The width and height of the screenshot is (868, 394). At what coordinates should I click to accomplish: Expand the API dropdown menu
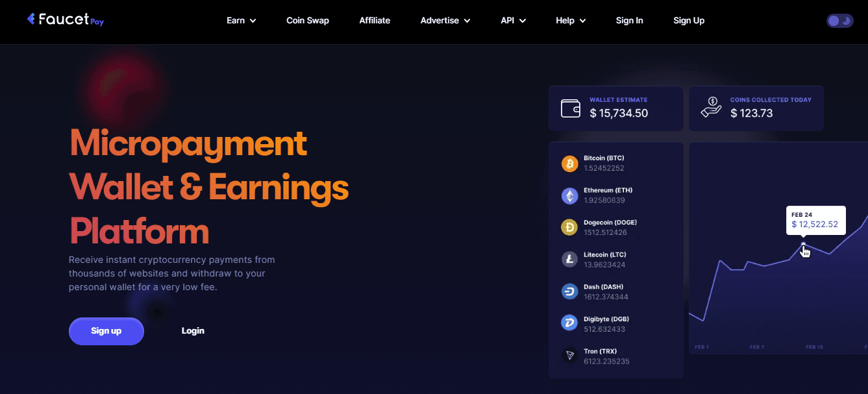[513, 20]
